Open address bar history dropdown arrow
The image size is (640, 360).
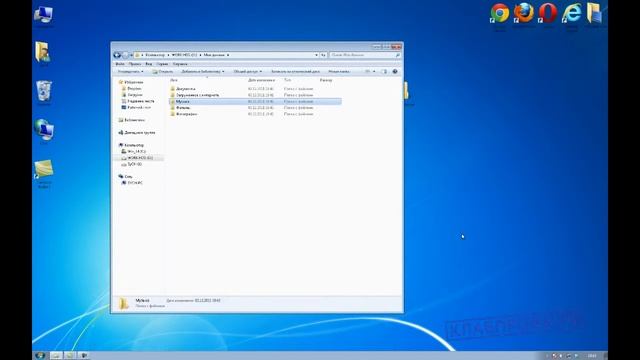click(x=316, y=55)
